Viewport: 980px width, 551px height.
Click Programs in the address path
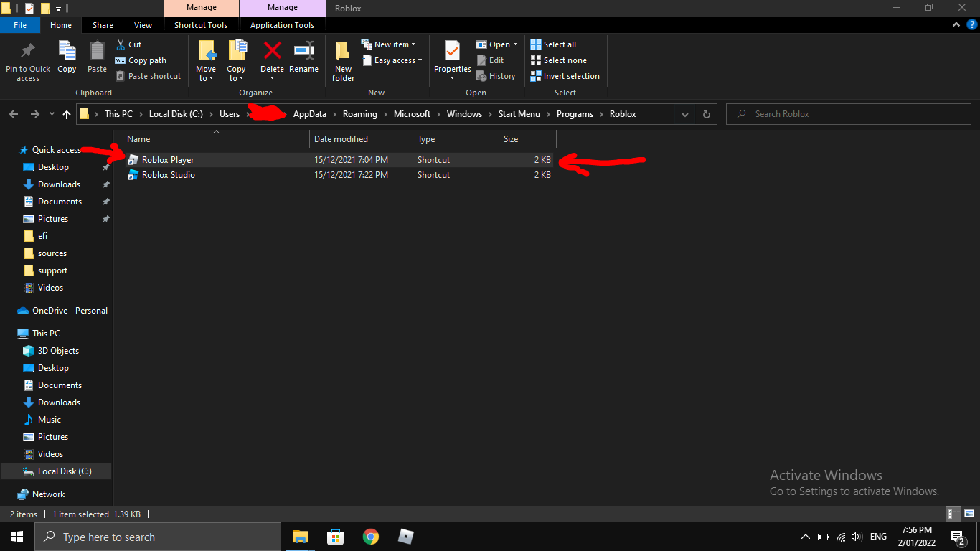(575, 114)
